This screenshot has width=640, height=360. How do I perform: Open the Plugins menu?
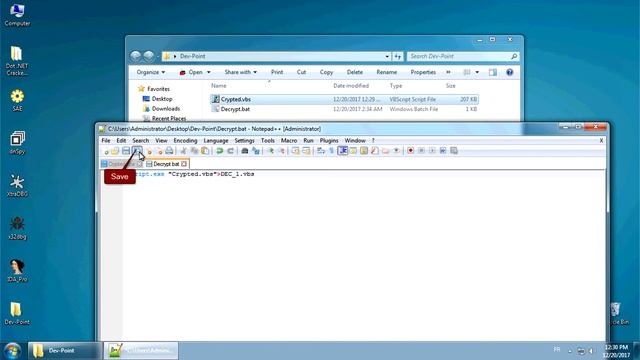329,140
